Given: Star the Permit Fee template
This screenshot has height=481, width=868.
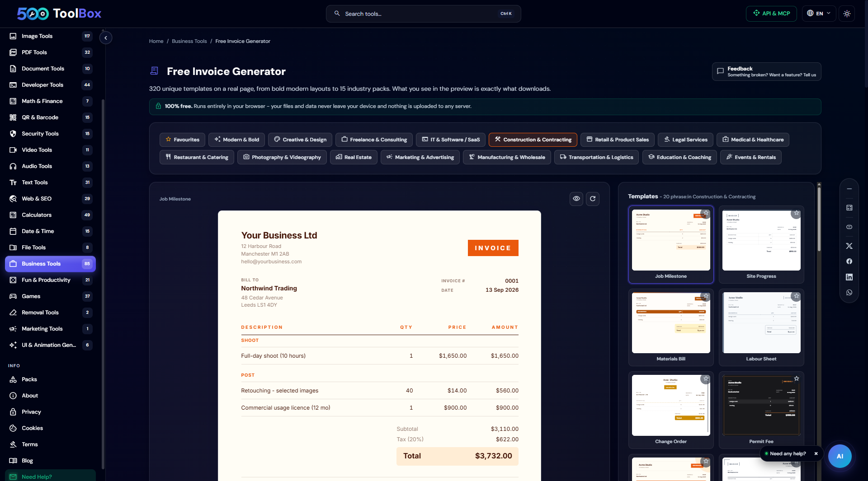Looking at the screenshot, I should tap(796, 379).
